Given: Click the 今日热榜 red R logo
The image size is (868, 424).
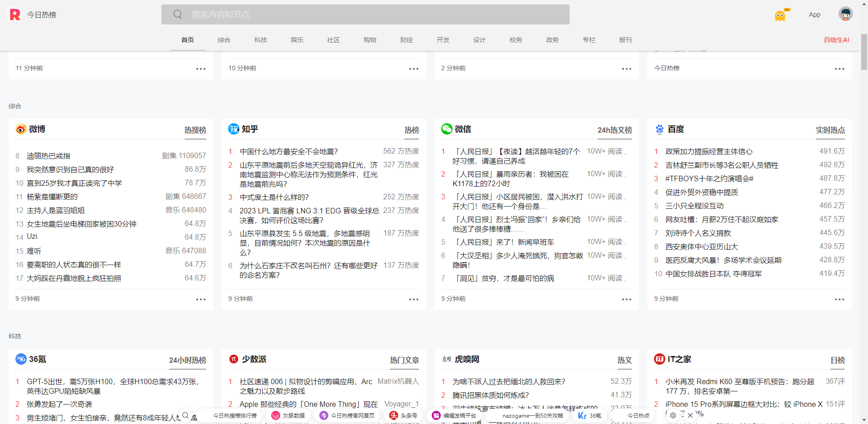Looking at the screenshot, I should (x=15, y=14).
